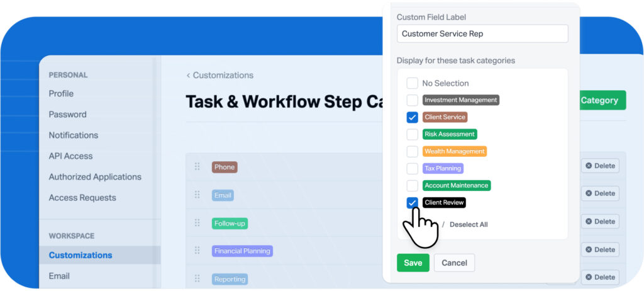The width and height of the screenshot is (644, 291).
Task: Click the Custom Field Label input
Action: click(x=482, y=34)
